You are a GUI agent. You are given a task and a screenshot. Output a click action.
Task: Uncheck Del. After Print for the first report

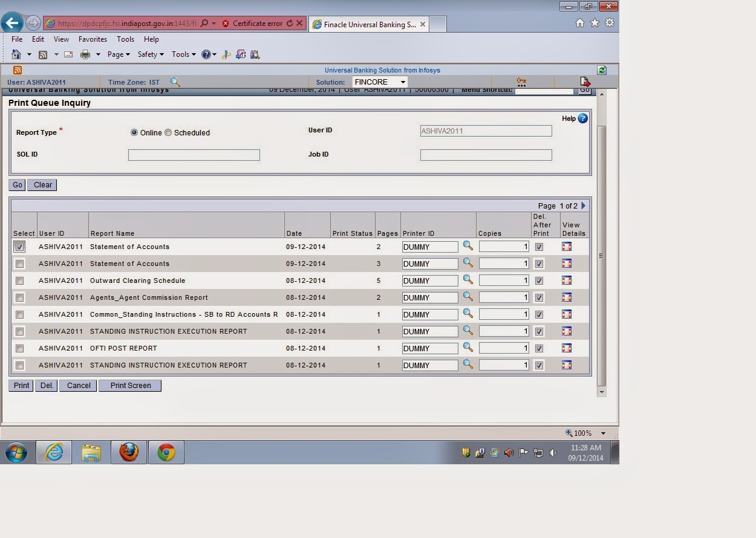(x=539, y=247)
